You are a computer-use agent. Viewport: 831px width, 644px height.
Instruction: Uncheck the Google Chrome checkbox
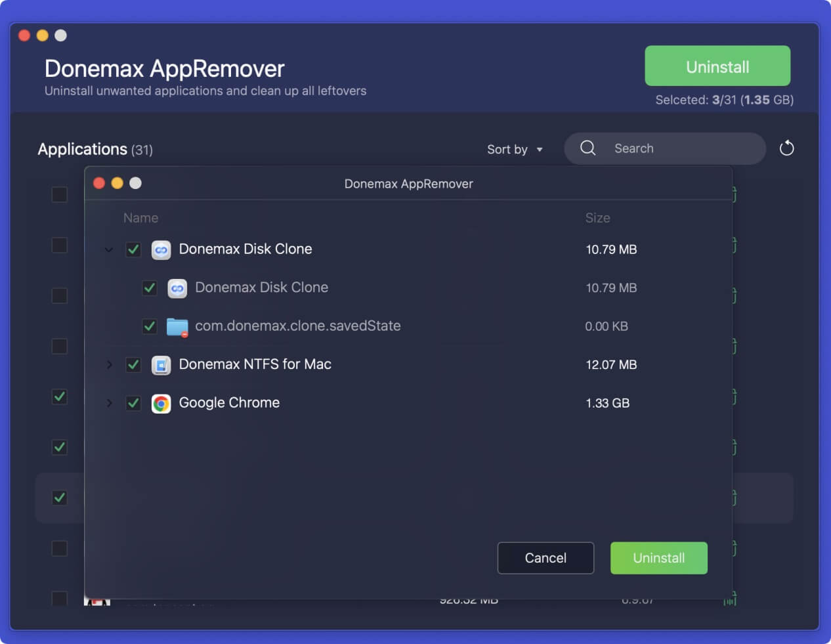(133, 403)
